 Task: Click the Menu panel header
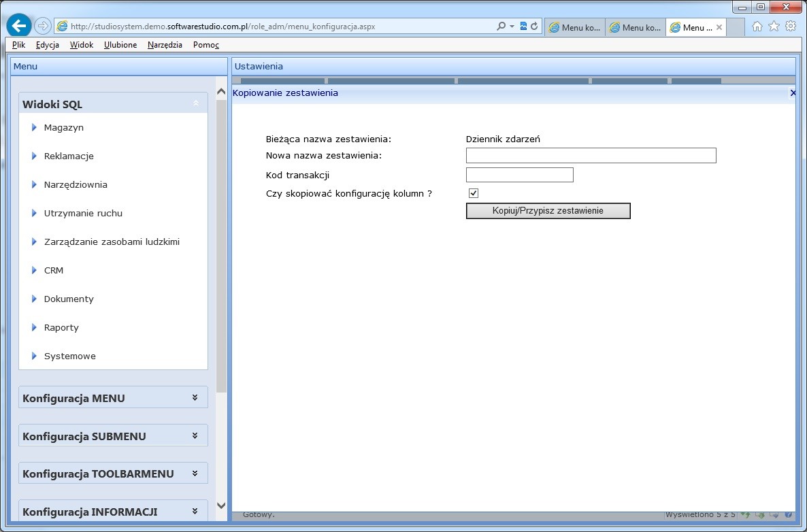coord(119,67)
